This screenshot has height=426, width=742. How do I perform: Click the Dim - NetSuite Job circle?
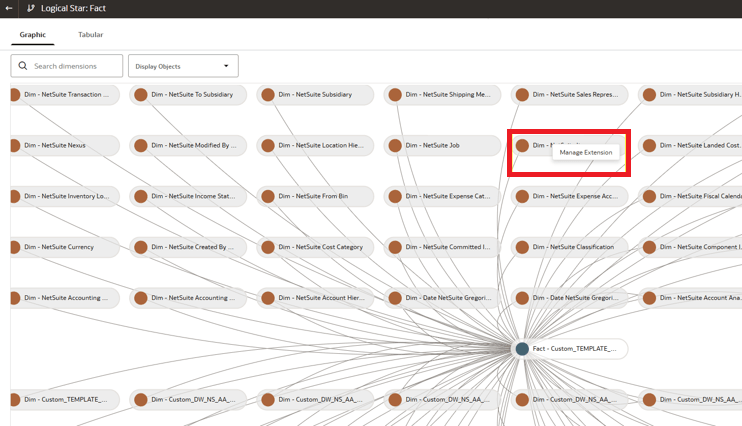(395, 145)
